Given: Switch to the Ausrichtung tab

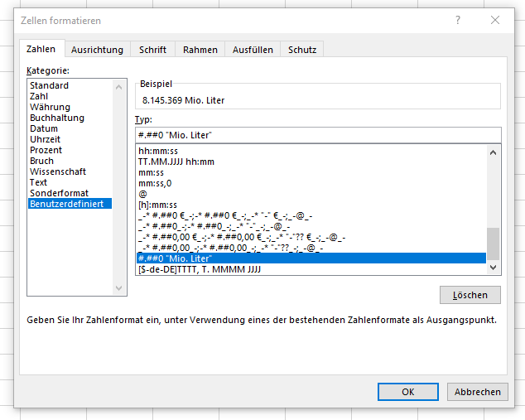Looking at the screenshot, I should click(x=97, y=50).
